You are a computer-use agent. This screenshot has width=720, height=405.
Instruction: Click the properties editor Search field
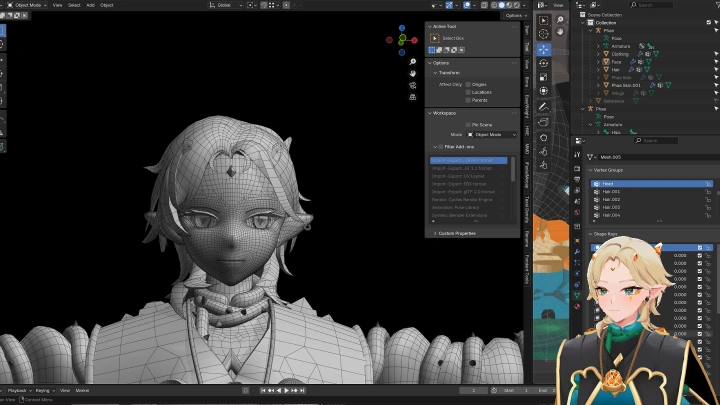click(x=655, y=141)
